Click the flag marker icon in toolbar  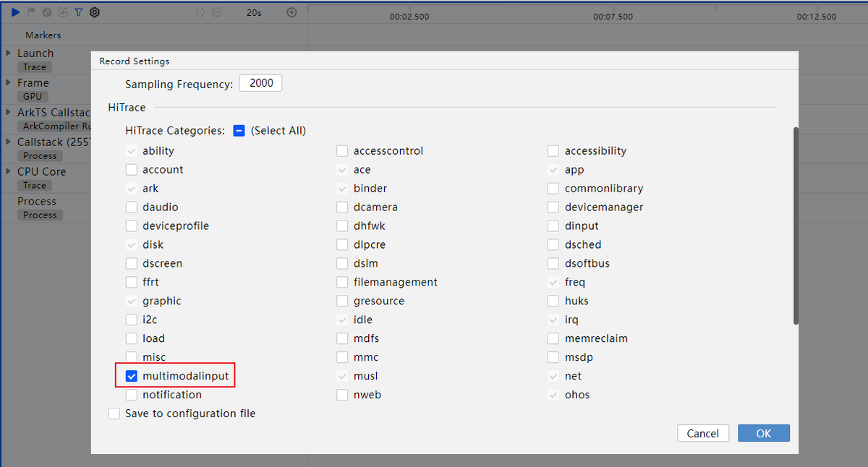pos(31,12)
